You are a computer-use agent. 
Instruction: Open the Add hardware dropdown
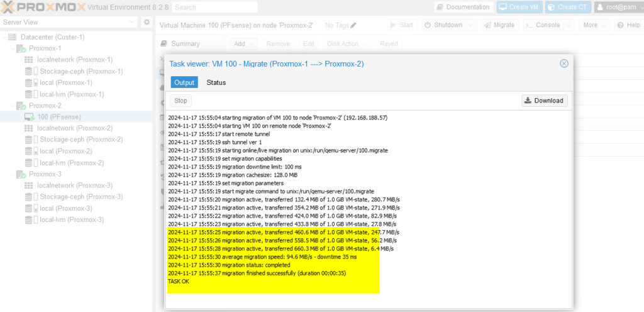(x=244, y=44)
